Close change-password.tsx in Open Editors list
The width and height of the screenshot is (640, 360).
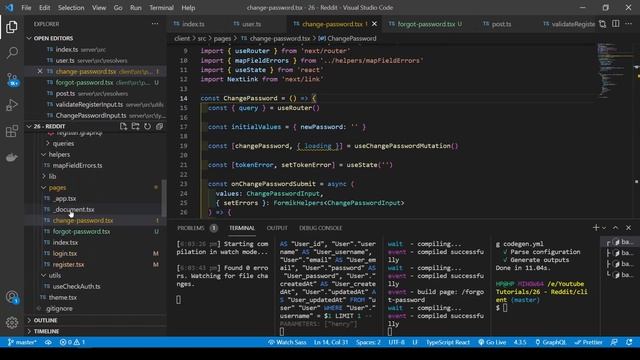pyautogui.click(x=40, y=71)
